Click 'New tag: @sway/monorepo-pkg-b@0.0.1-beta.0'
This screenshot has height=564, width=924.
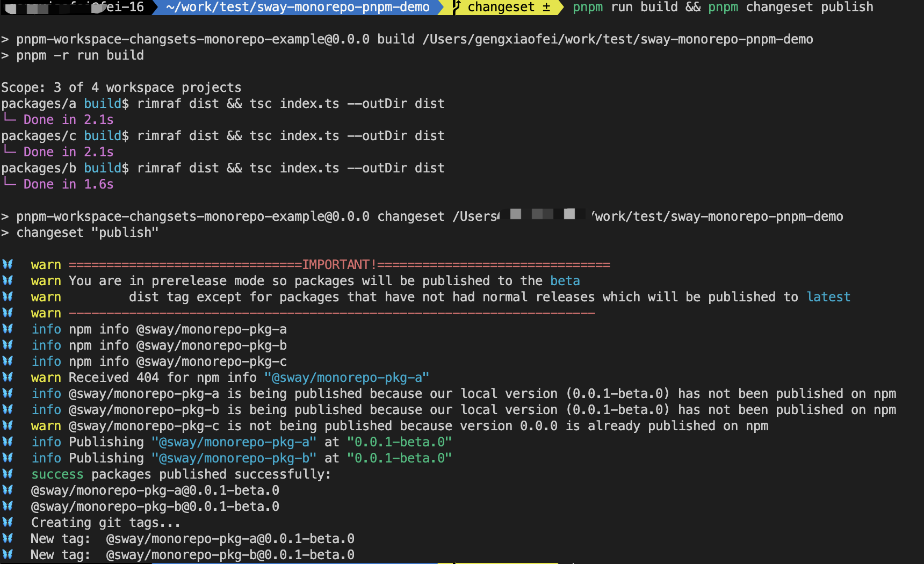click(193, 555)
